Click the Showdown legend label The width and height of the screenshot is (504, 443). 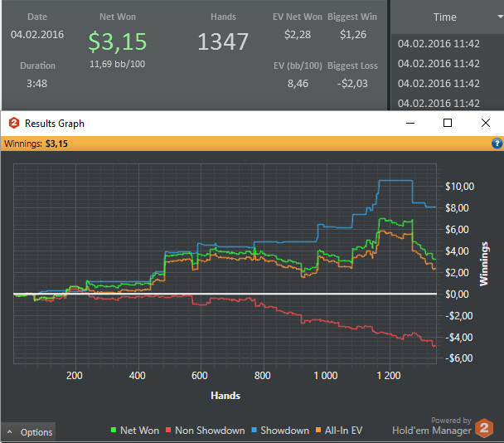285,430
